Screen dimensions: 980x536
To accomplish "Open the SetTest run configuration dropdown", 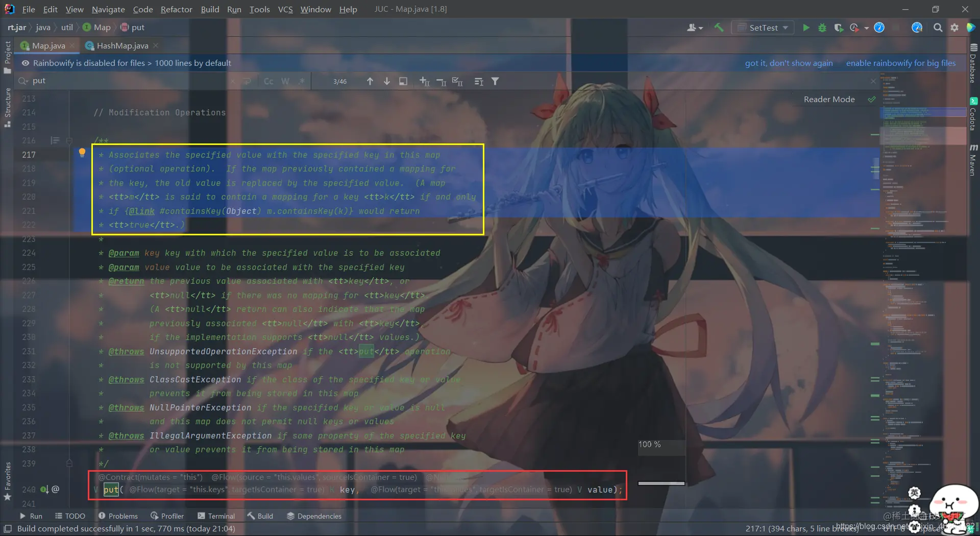I will [x=763, y=28].
